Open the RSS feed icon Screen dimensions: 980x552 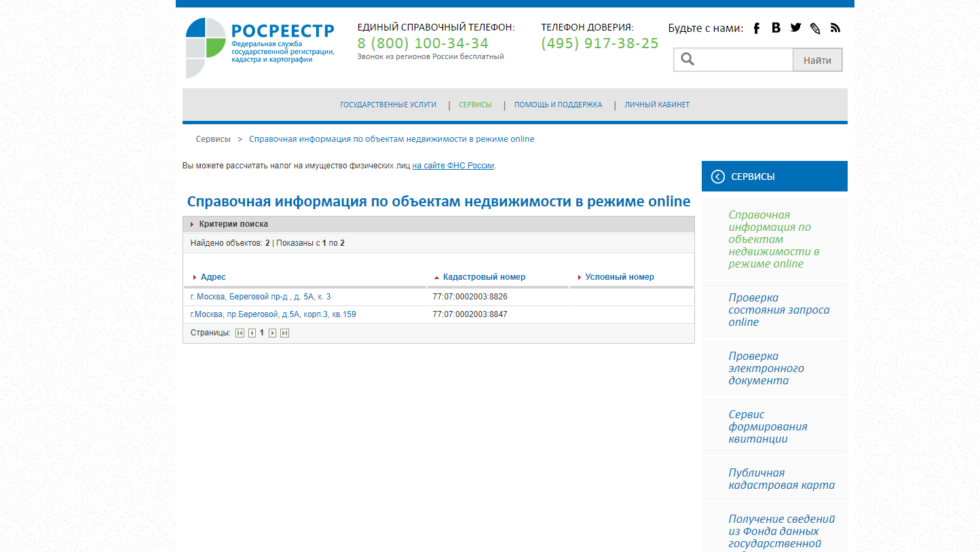[835, 28]
